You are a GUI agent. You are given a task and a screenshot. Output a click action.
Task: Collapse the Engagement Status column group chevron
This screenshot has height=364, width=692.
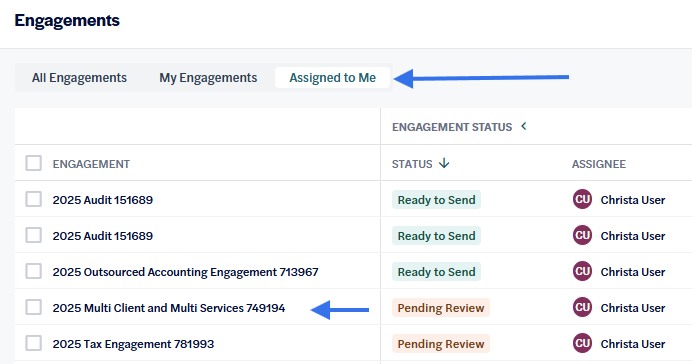523,127
